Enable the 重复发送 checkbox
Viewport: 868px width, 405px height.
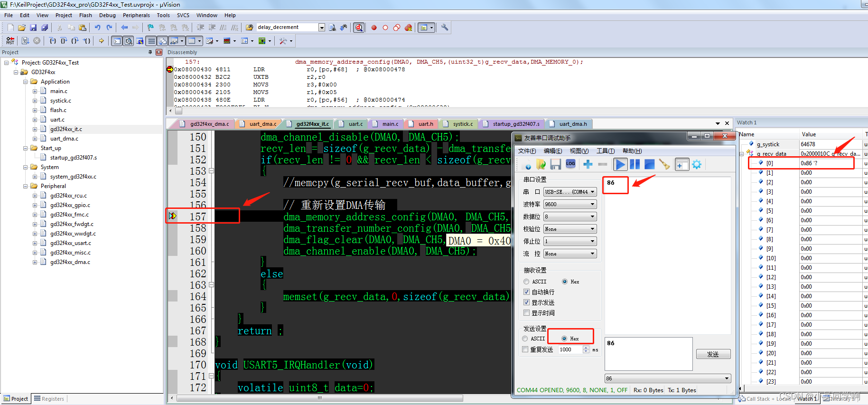pos(525,349)
